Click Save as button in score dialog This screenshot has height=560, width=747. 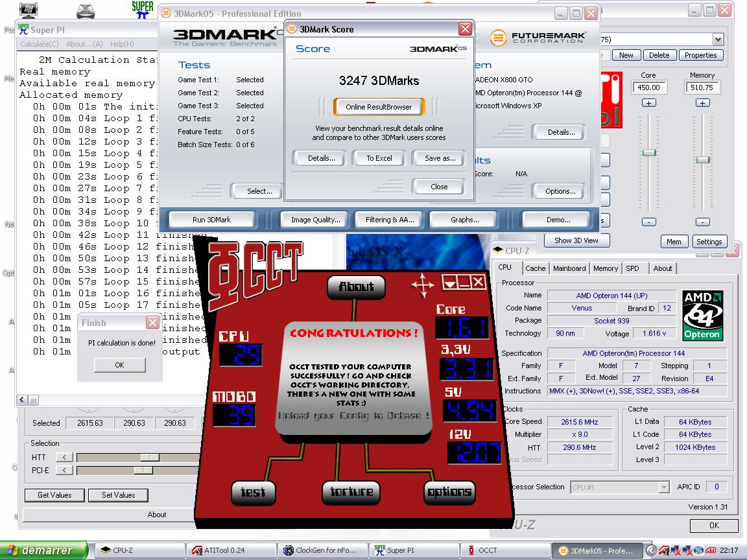440,158
